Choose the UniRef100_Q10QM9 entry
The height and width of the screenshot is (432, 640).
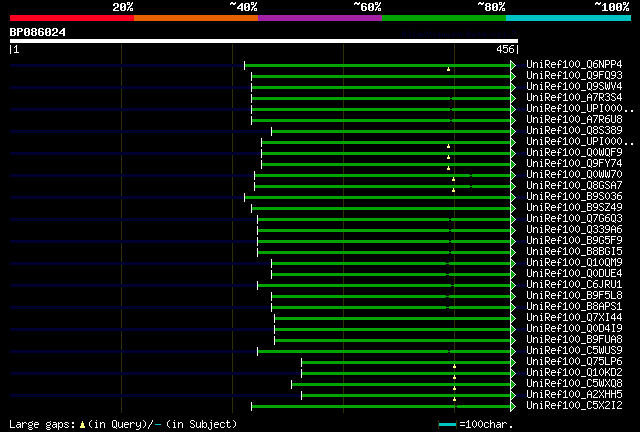(x=574, y=263)
